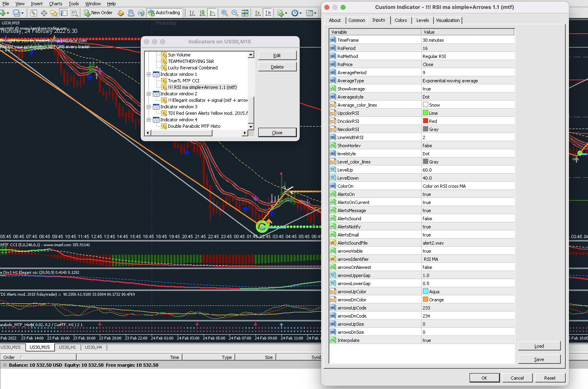Click the zoom out magnifier icon
The image size is (588, 389).
pos(234,13)
